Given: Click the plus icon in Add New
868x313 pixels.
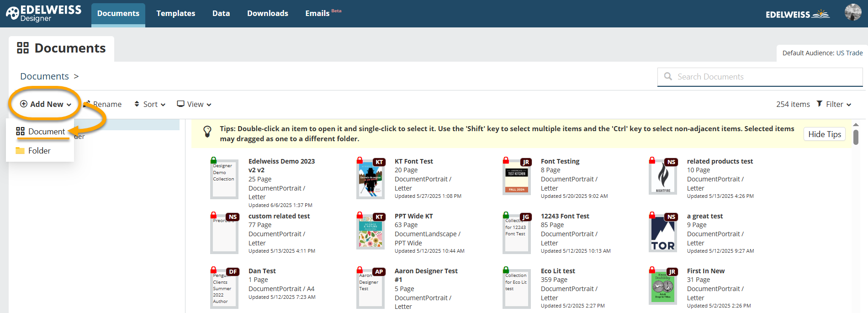Looking at the screenshot, I should pos(24,104).
